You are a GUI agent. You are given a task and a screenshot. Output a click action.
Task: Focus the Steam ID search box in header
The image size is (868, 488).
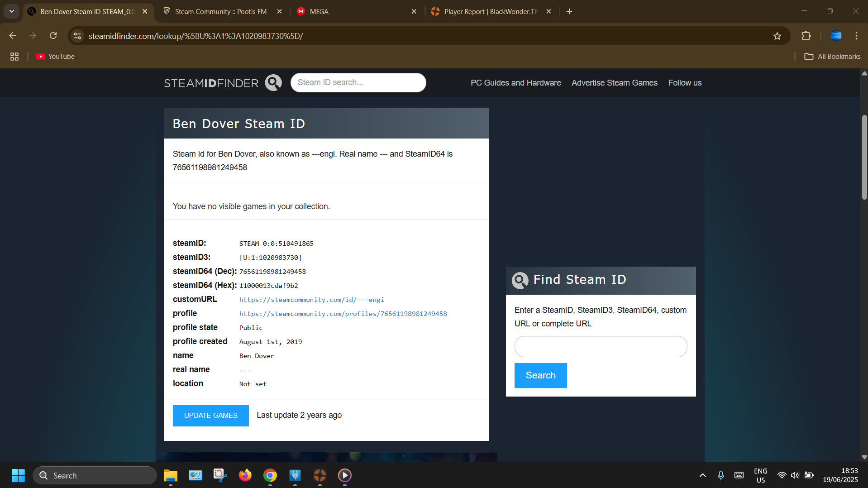pos(358,82)
